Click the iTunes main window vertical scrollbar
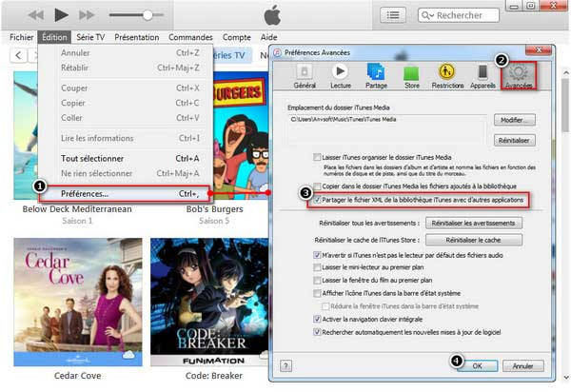 [565, 106]
